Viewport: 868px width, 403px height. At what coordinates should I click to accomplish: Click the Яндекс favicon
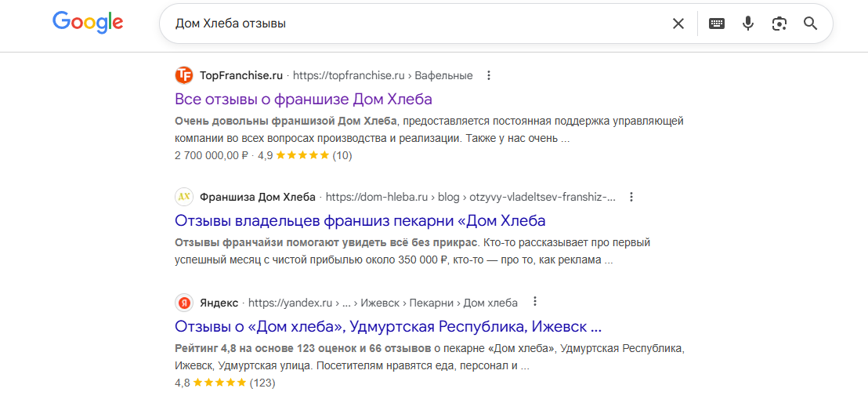pyautogui.click(x=184, y=303)
